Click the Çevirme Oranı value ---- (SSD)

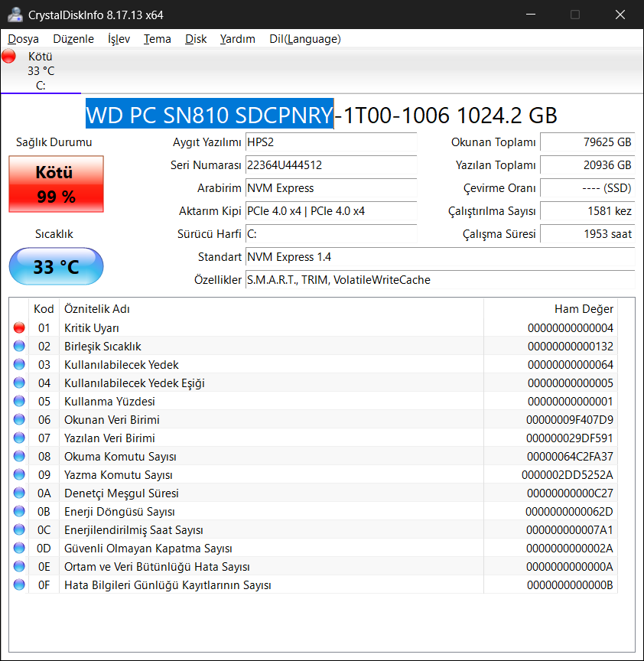pyautogui.click(x=587, y=188)
